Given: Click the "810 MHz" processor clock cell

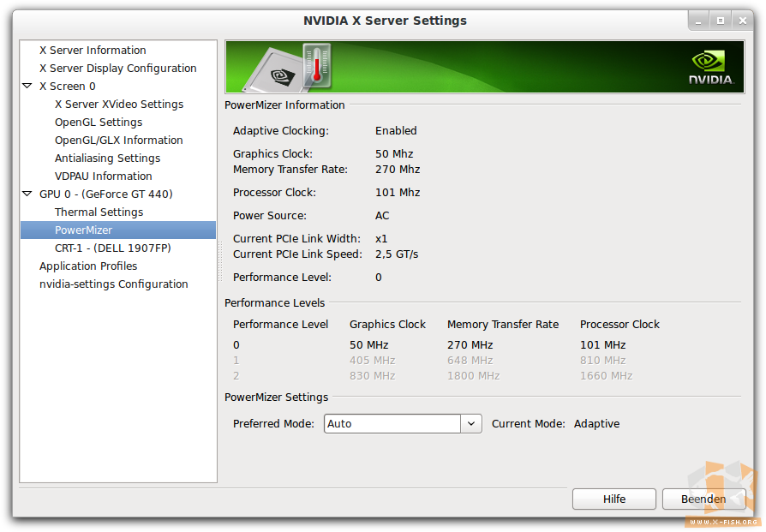Looking at the screenshot, I should (x=603, y=361).
